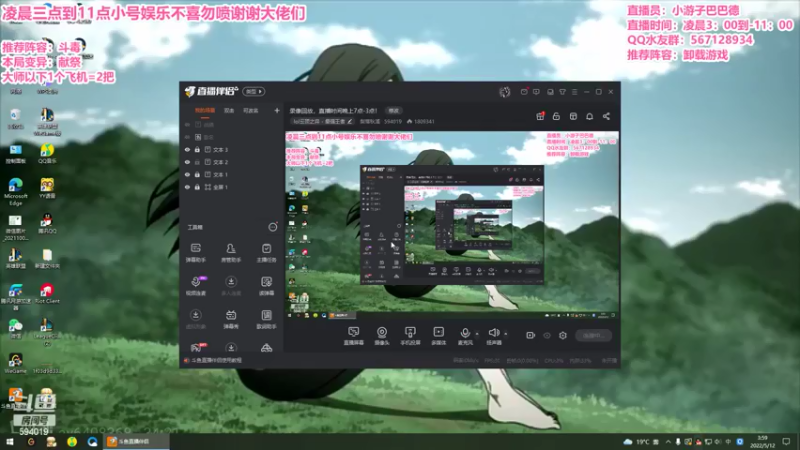Open the 歌词助手 tool in the toolbox
This screenshot has width=800, height=450.
tap(266, 319)
